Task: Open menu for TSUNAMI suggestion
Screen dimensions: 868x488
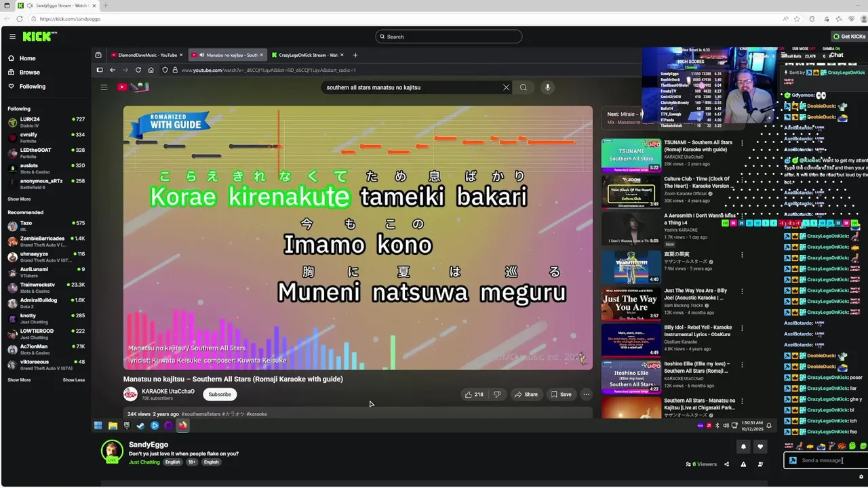Action: coord(742,144)
